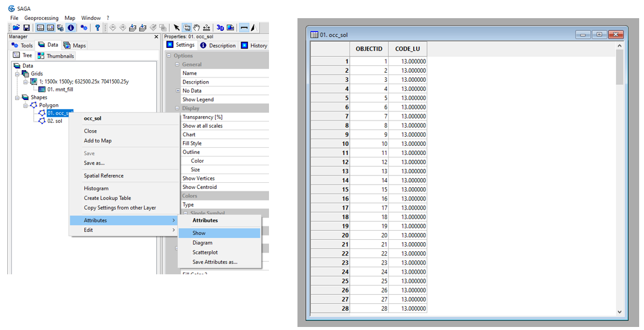Viewport: 644px width, 330px height.
Task: Click the floppy disk Save toolbar icon
Action: [x=27, y=28]
